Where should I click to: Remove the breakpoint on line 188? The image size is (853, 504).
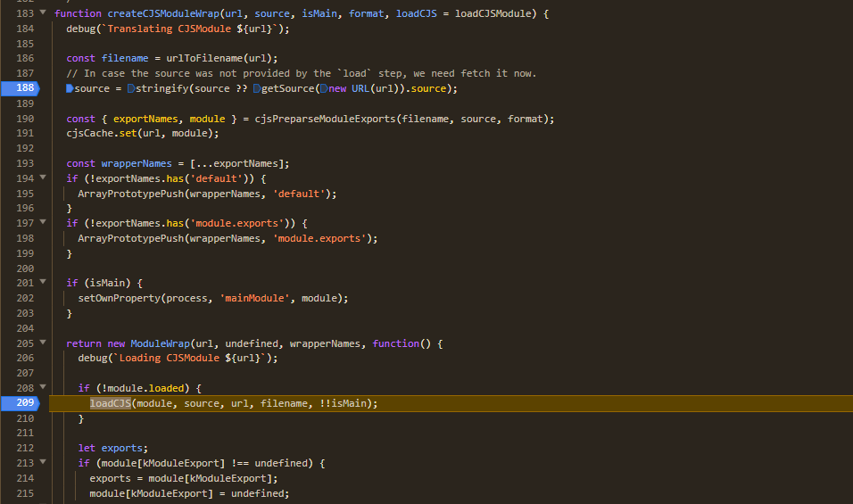pos(24,88)
